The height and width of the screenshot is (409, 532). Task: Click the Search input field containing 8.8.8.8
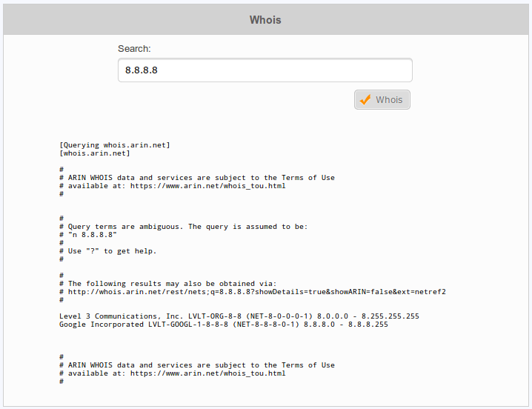tap(265, 70)
